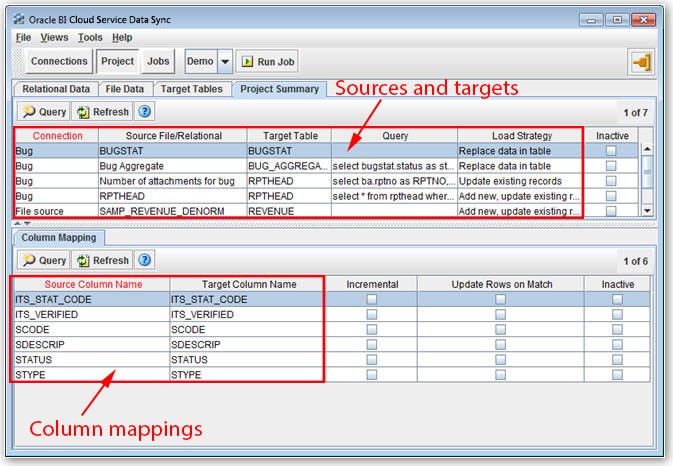Click Oracle BI Data Sync title bar icon

tap(18, 19)
